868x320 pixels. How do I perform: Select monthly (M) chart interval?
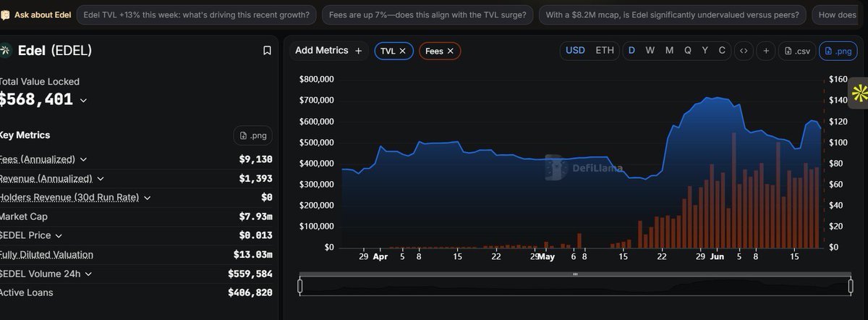click(669, 51)
